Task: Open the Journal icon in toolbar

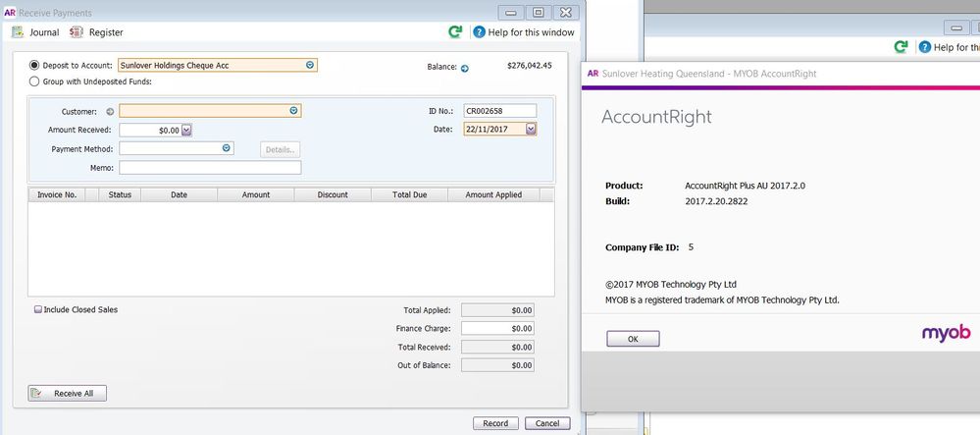Action: pos(17,32)
